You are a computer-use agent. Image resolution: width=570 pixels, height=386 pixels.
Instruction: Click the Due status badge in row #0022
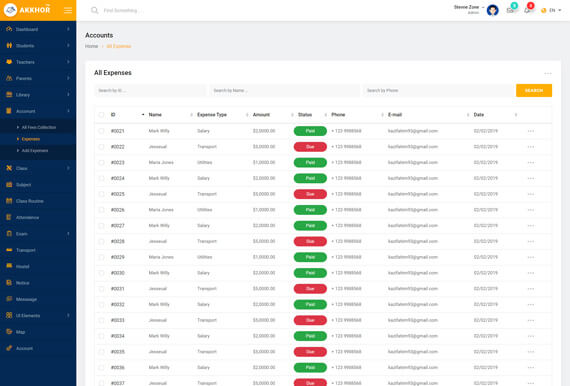310,147
